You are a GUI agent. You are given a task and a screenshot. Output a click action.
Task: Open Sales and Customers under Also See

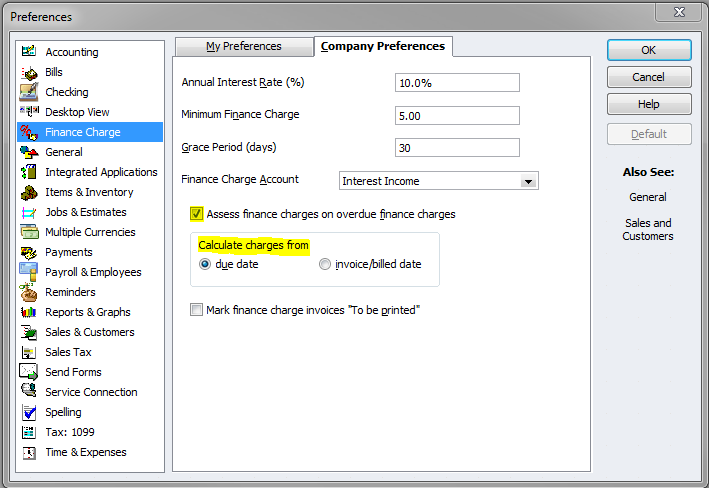click(x=648, y=229)
